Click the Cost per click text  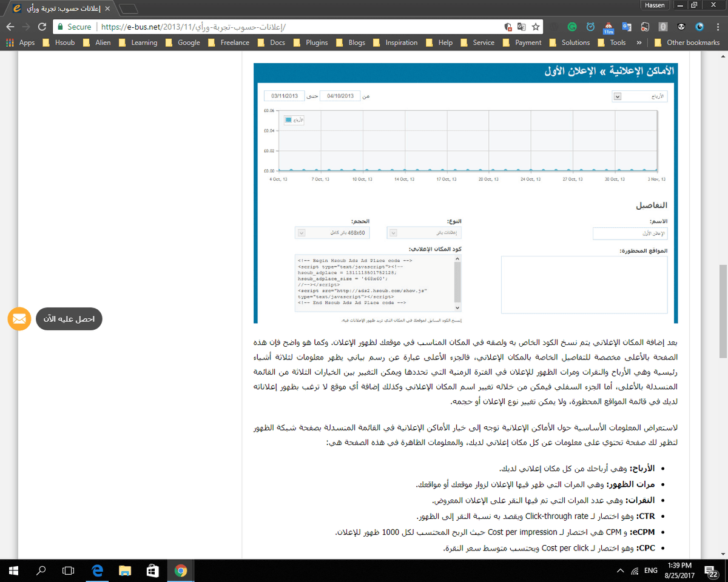pos(565,547)
